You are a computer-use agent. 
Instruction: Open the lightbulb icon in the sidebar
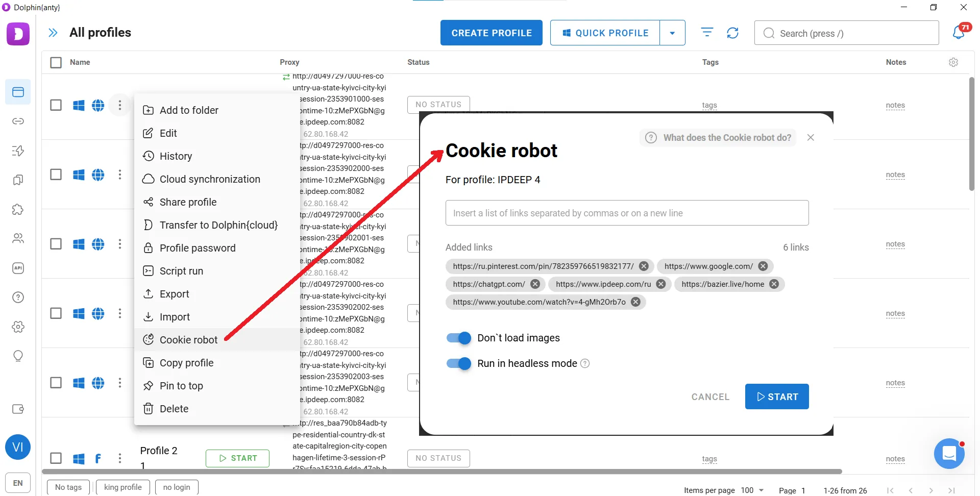click(x=18, y=356)
